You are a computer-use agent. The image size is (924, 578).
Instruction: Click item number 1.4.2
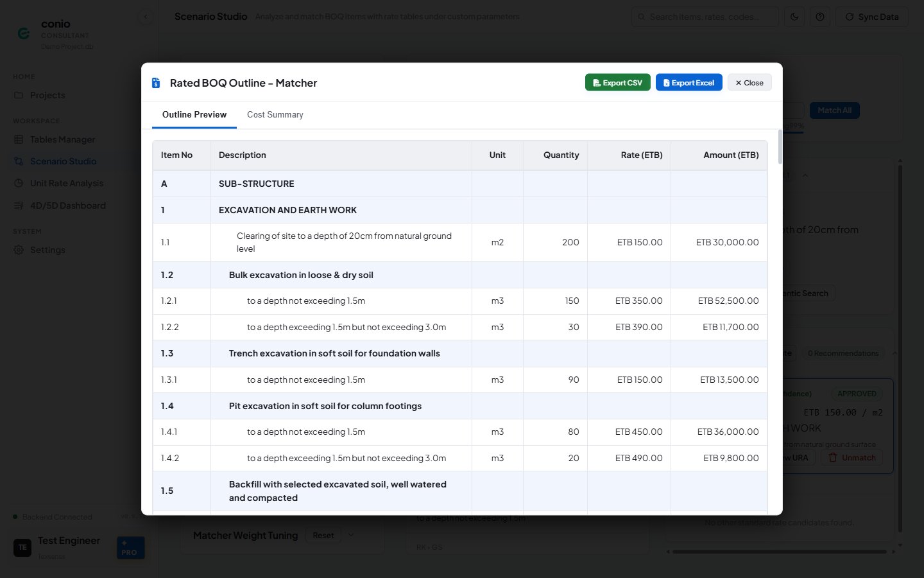169,458
